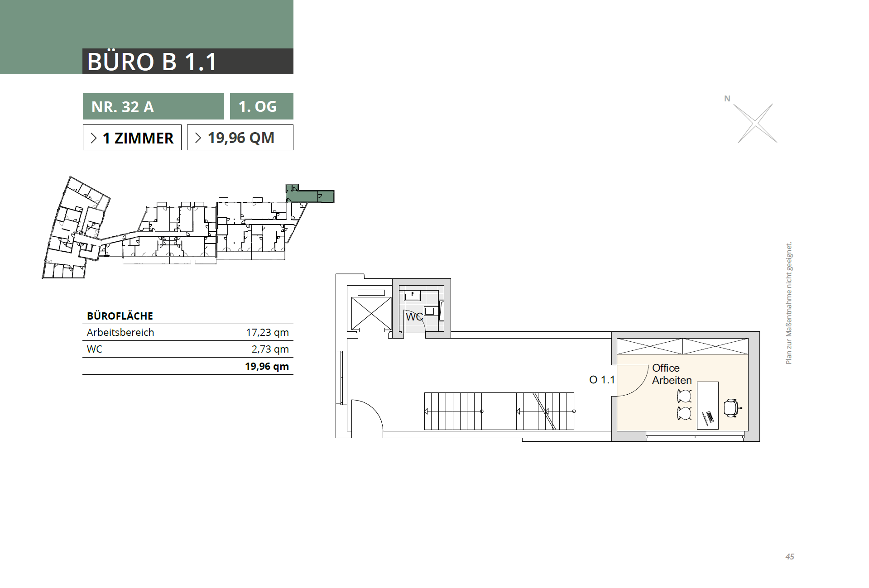Click the page number 45
This screenshot has height=588, width=869.
[x=790, y=557]
